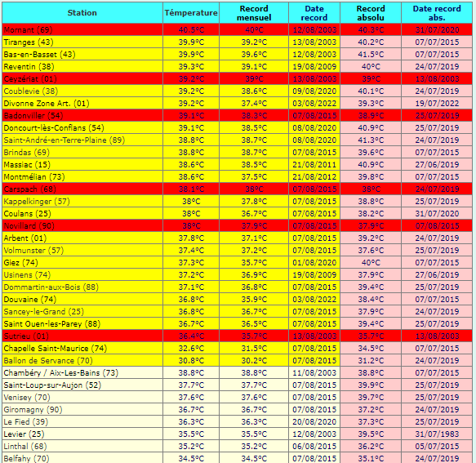Select the Sancey-le-Grand (25) station cell
This screenshot has width=476, height=463.
[82, 311]
